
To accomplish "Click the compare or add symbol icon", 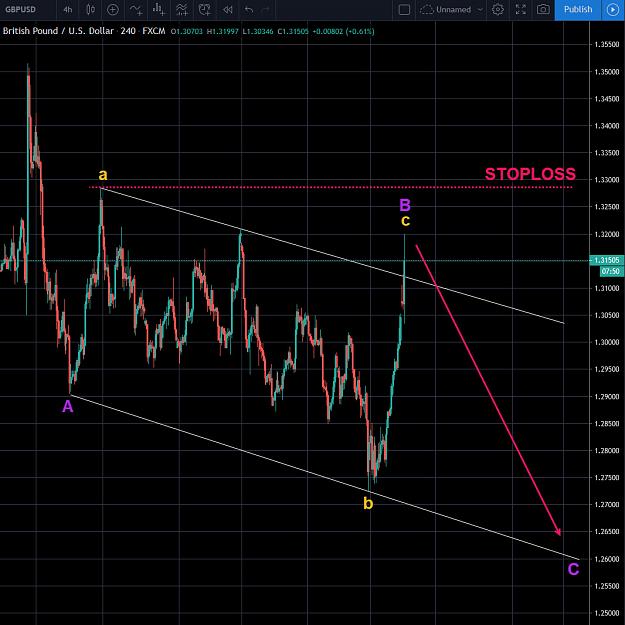I will pos(113,10).
